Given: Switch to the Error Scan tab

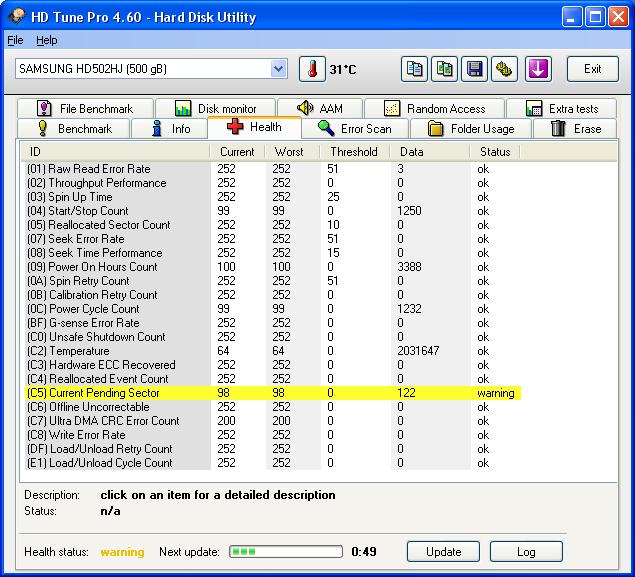Looking at the screenshot, I should (355, 129).
